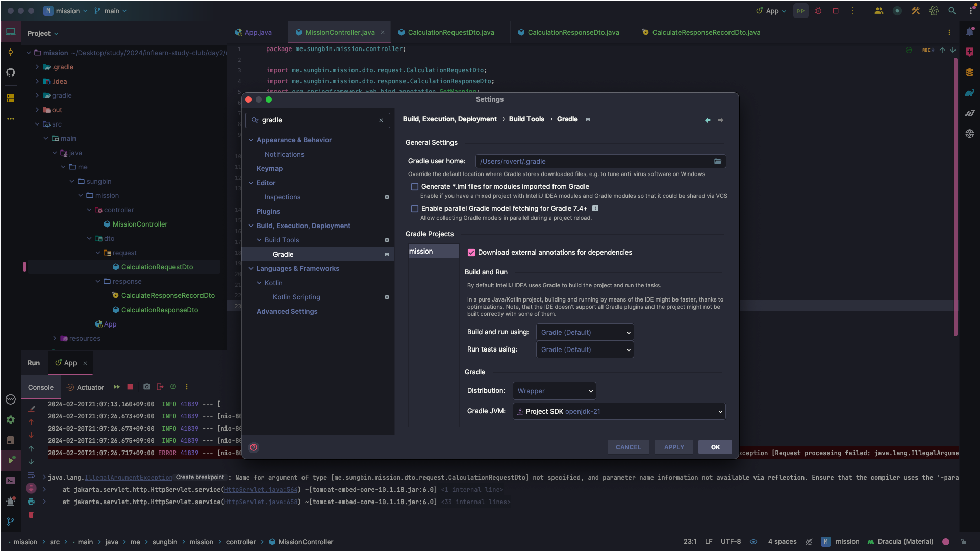Click 4 spaces indent in status bar

(x=782, y=542)
